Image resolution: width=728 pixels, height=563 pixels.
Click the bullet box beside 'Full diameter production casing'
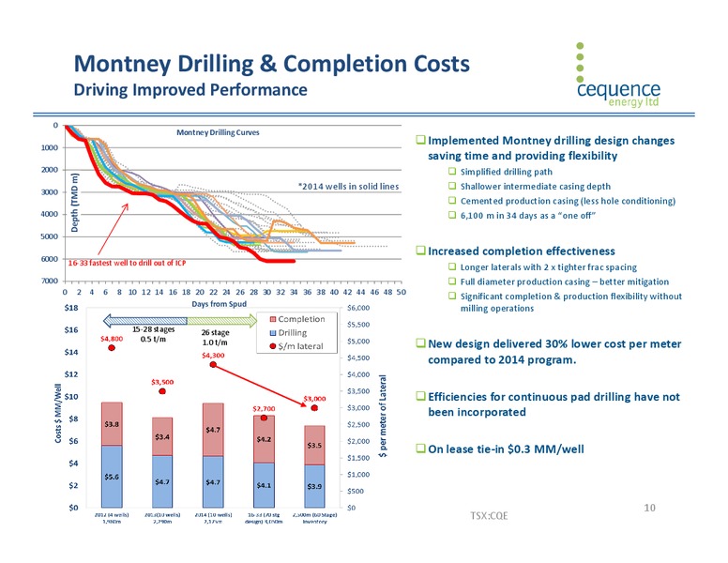[x=452, y=281]
